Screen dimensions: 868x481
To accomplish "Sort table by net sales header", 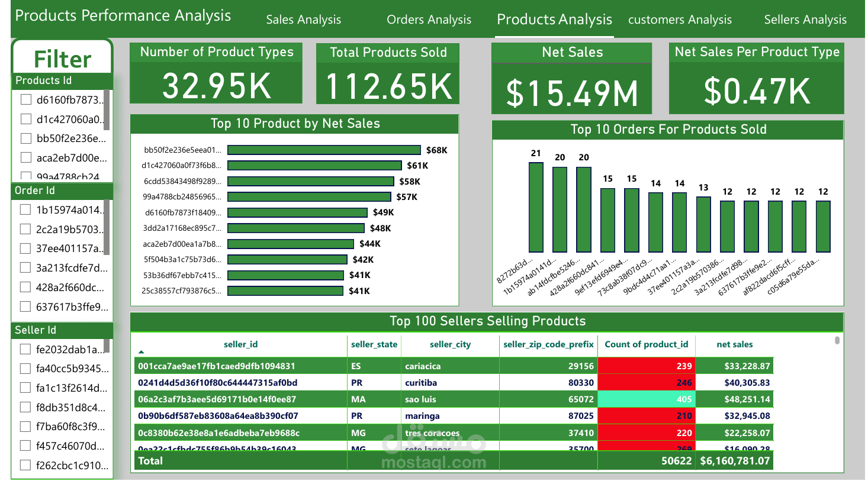I will click(x=735, y=344).
